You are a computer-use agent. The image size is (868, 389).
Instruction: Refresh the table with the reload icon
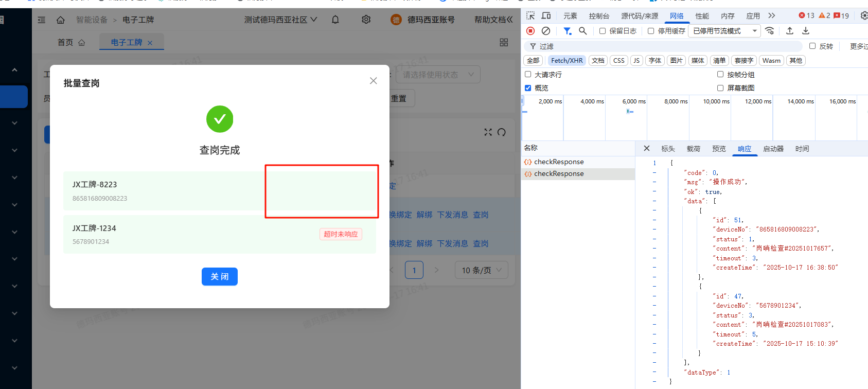tap(502, 132)
